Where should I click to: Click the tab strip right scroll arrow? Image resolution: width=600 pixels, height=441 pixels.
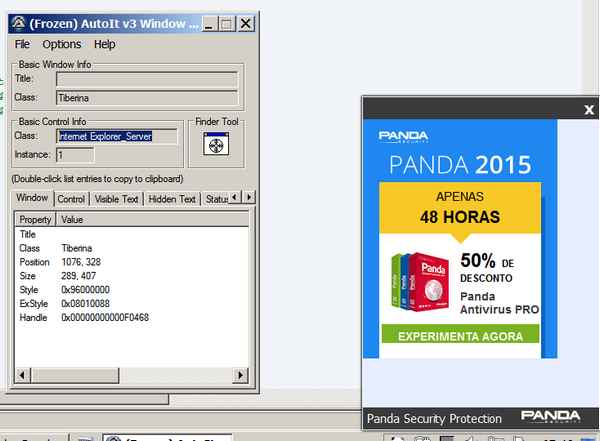[249, 197]
